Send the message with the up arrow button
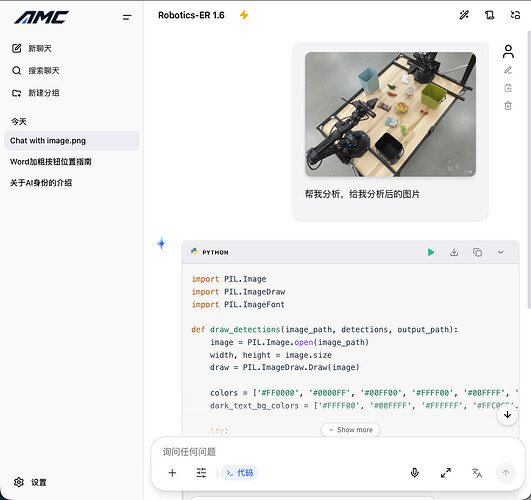 click(x=506, y=473)
